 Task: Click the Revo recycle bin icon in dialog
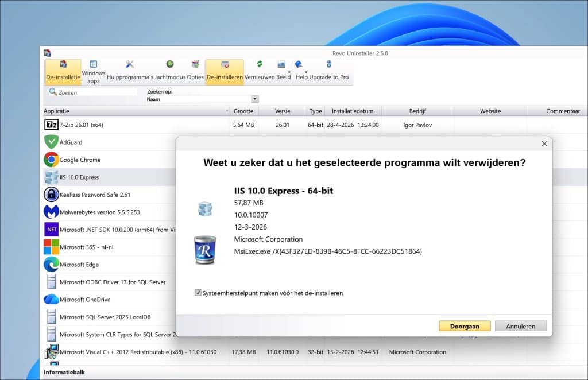205,250
